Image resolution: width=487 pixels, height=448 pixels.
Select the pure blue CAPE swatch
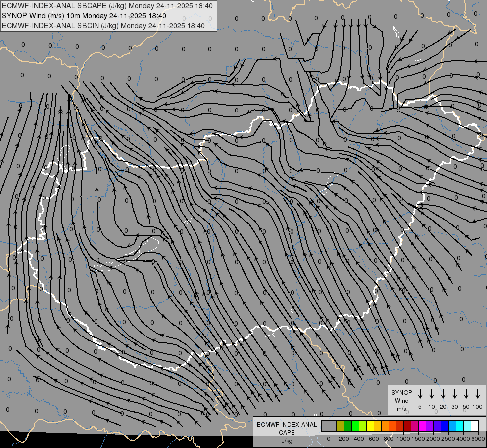point(445,426)
